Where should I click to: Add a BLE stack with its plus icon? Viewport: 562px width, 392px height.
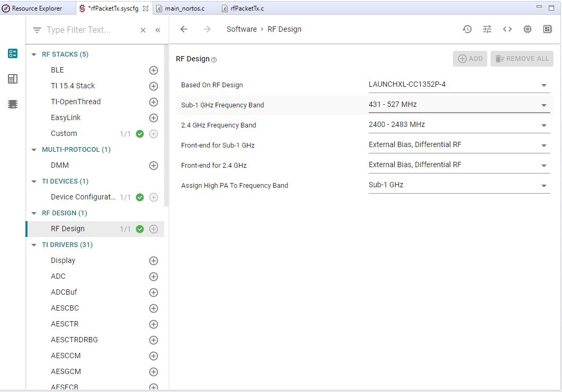click(x=154, y=70)
